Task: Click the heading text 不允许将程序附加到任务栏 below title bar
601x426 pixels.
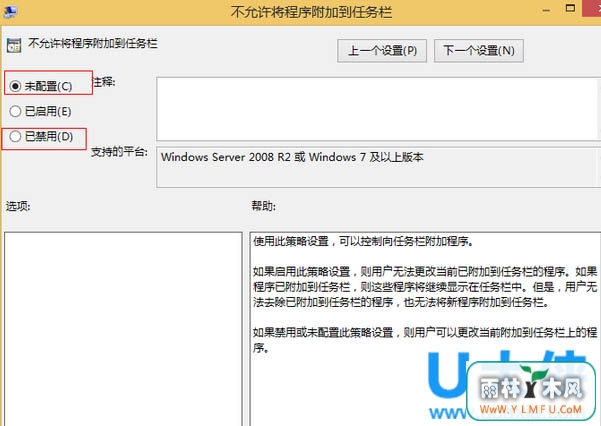Action: 92,43
